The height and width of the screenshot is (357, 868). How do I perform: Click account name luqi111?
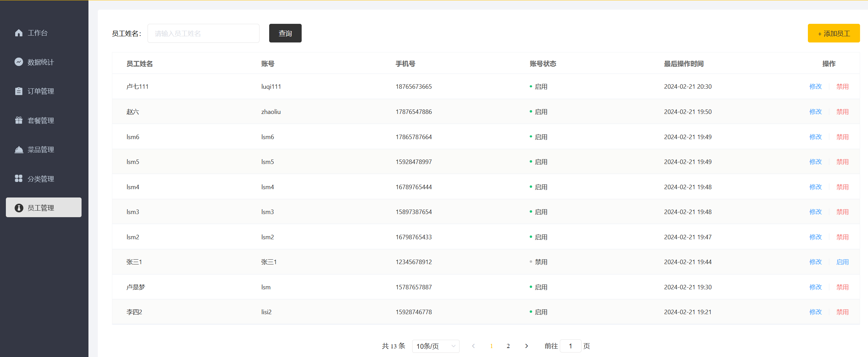[271, 87]
